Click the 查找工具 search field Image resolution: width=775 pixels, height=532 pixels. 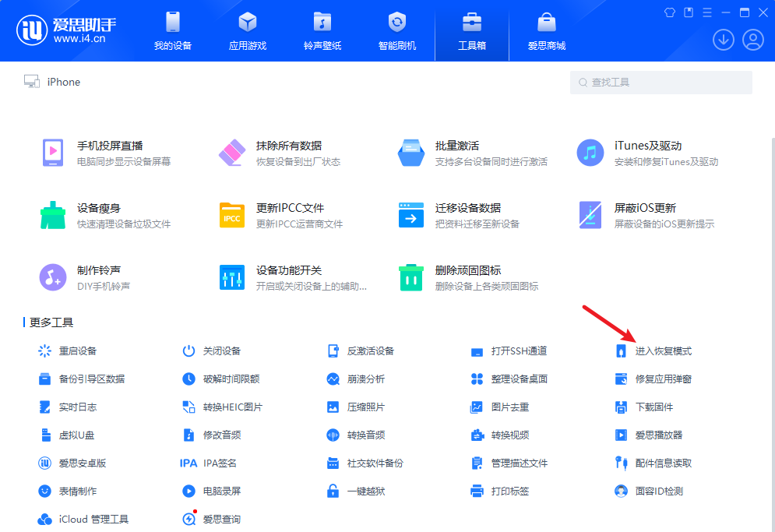[x=662, y=83]
